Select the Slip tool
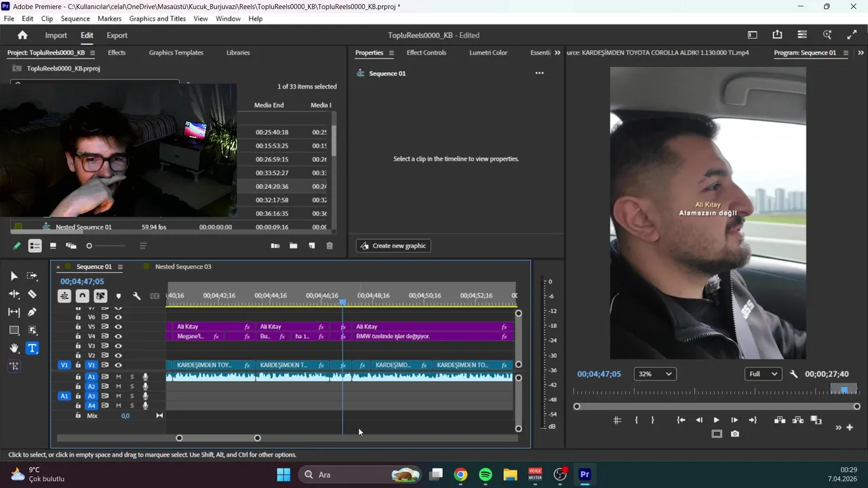The image size is (868, 488). 14,312
